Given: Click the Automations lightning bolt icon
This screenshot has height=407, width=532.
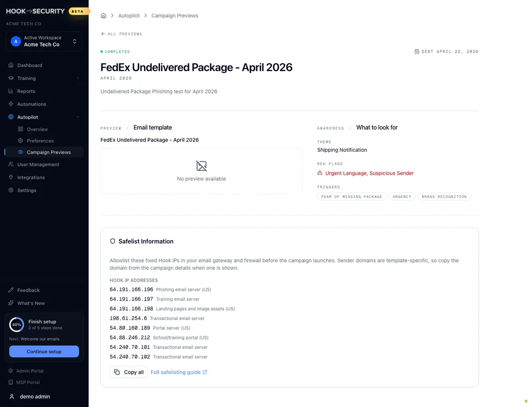Looking at the screenshot, I should pos(11,104).
